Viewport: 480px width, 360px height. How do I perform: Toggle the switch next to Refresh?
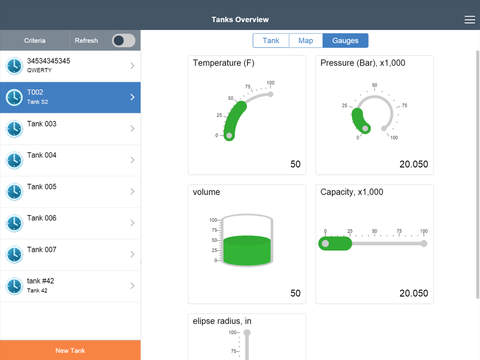[x=124, y=41]
